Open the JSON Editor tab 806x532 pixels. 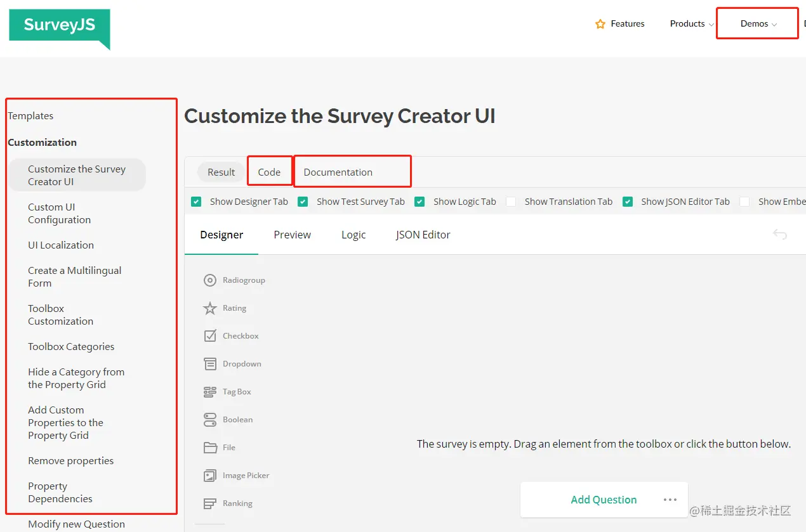(423, 235)
